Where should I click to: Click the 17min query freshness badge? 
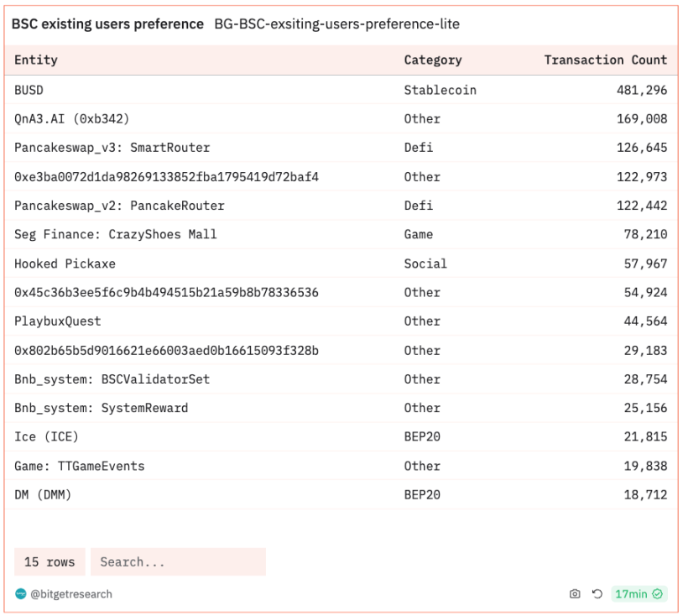(x=639, y=594)
